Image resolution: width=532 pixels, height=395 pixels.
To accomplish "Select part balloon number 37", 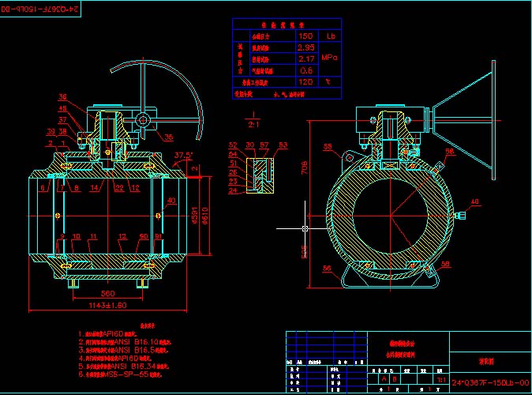I will pyautogui.click(x=63, y=119).
